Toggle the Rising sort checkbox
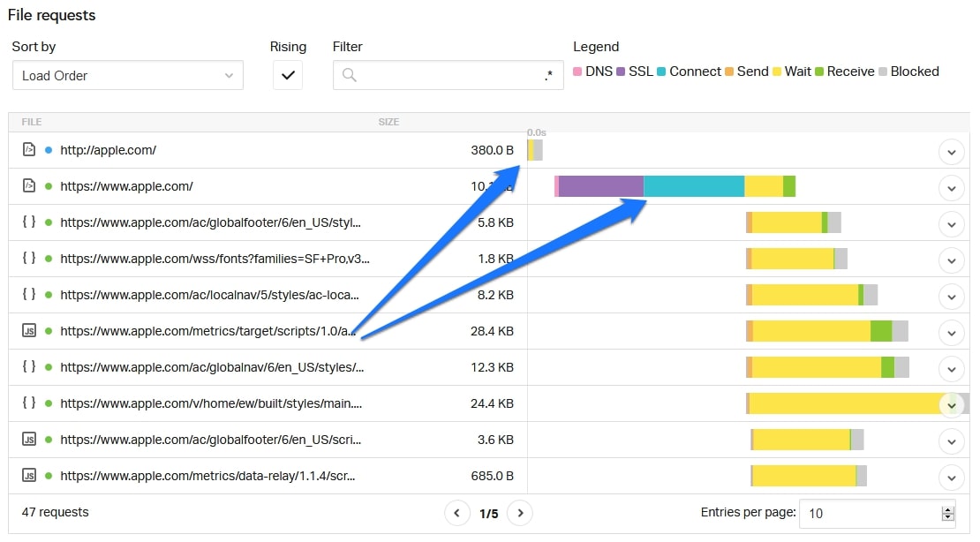980x542 pixels. click(x=288, y=76)
